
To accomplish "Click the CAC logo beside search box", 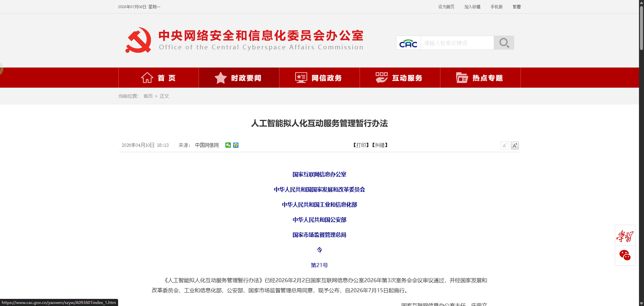I will [x=408, y=43].
